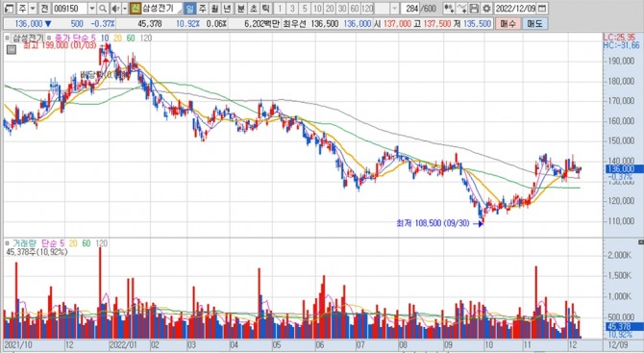Click the stock search magnifier icon
Viewport: 644px width, 353px height.
pos(103,9)
